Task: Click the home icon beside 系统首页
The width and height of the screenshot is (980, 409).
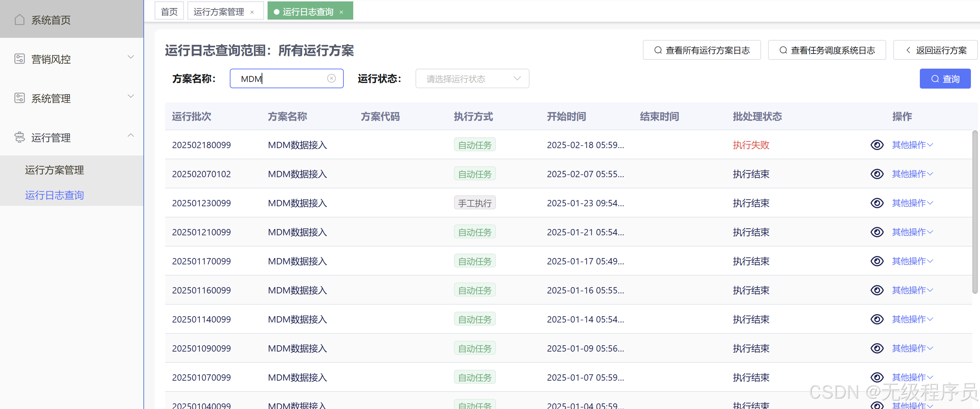Action: pyautogui.click(x=19, y=19)
